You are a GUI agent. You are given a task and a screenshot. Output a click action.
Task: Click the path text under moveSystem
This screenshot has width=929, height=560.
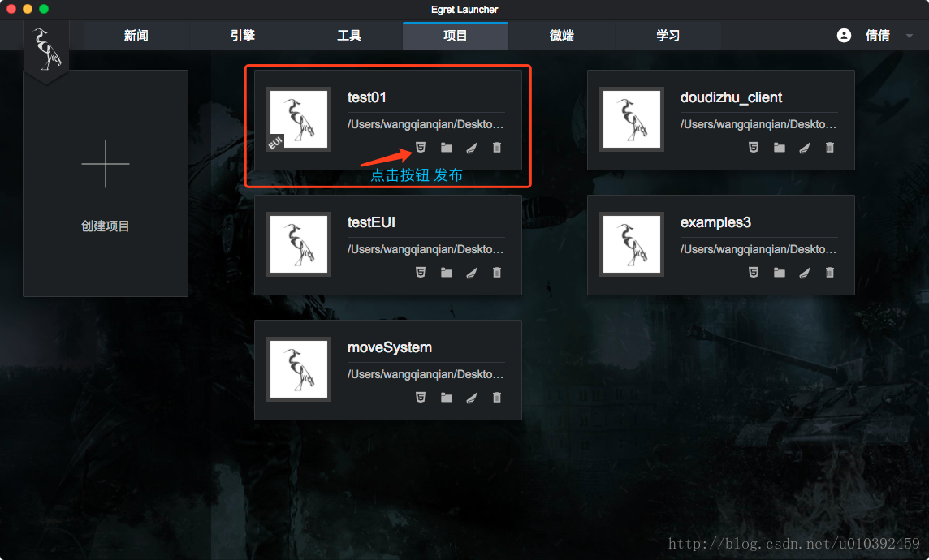[x=426, y=374]
